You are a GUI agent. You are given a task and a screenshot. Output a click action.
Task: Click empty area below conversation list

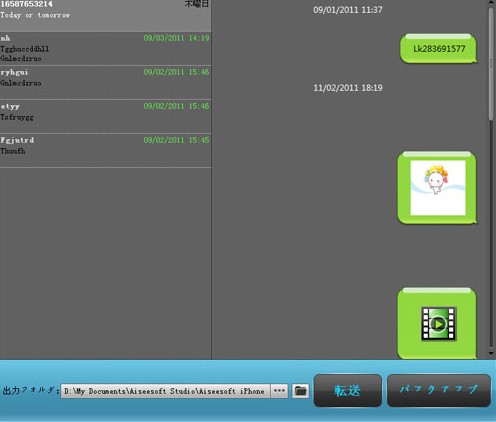click(105, 263)
